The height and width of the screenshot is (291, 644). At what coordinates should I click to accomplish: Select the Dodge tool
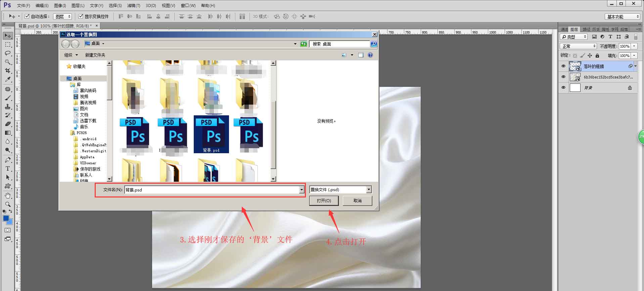[8, 150]
